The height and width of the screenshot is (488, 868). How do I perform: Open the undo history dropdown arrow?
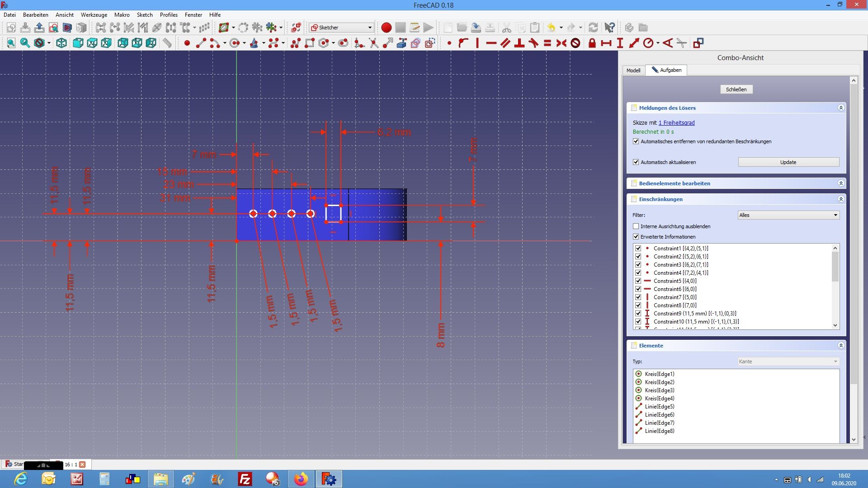pos(561,28)
